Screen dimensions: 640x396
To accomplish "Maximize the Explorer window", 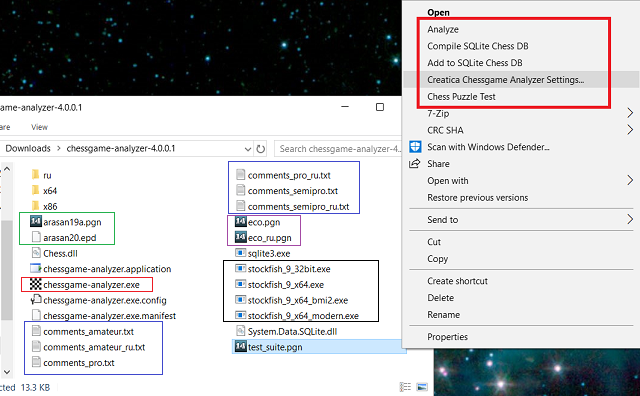I will point(380,107).
